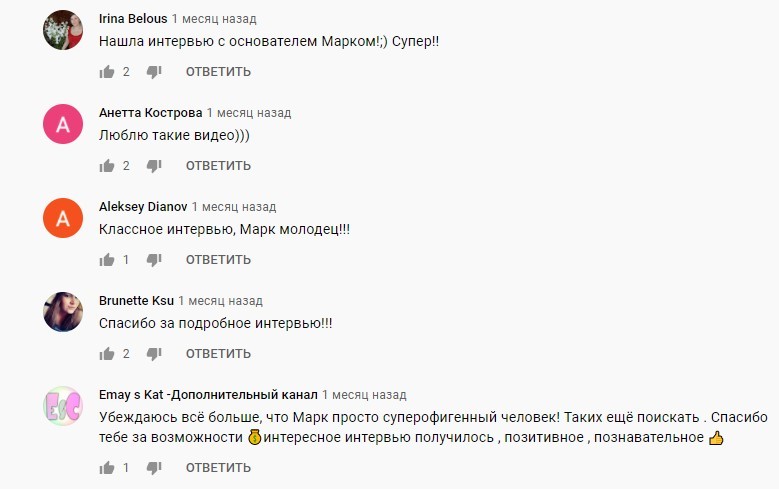Reply to Irina Belous's comment
This screenshot has width=779, height=489.
(218, 72)
